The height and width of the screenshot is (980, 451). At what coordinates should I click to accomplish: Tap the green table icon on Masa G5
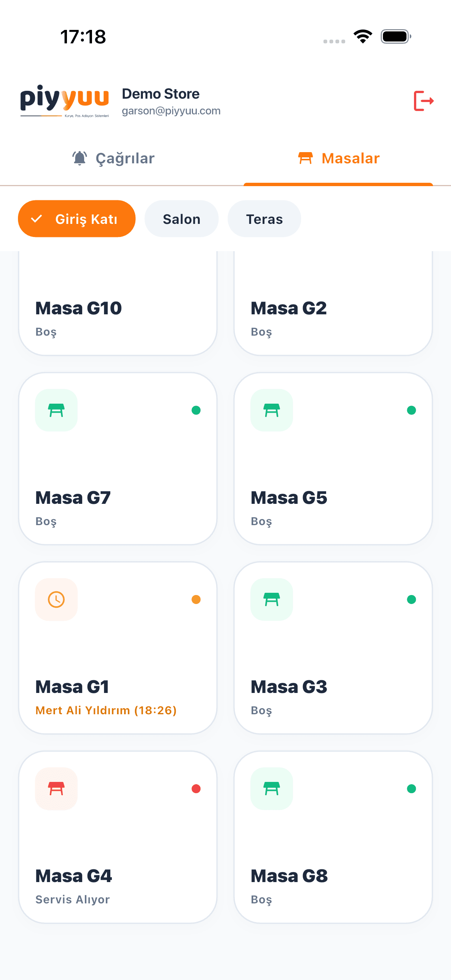click(x=271, y=410)
